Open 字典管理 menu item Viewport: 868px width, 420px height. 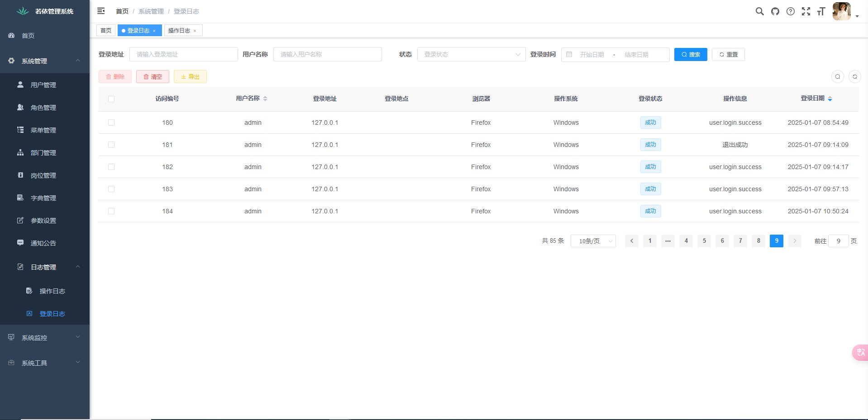45,198
